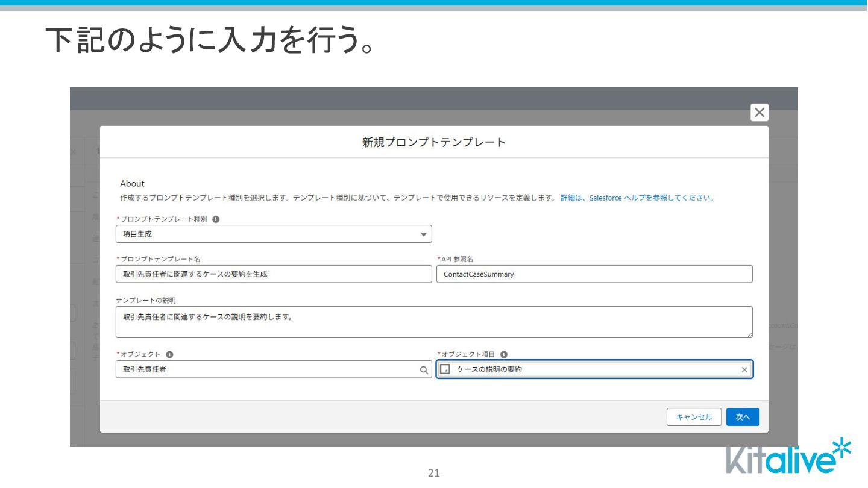Image resolution: width=868 pixels, height=488 pixels.
Task: Click info icon beside プロンプトテンプレート種別
Action: [x=216, y=219]
